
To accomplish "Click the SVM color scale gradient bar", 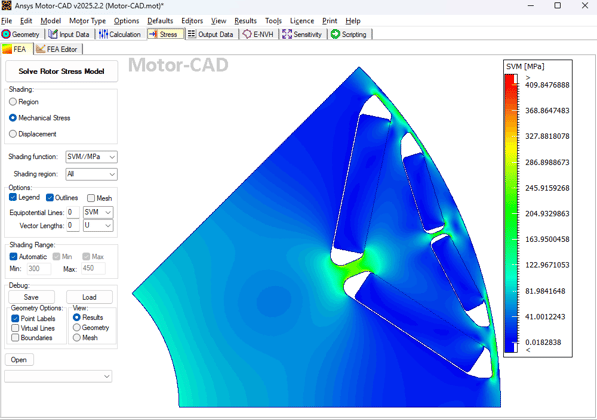I will [511, 213].
